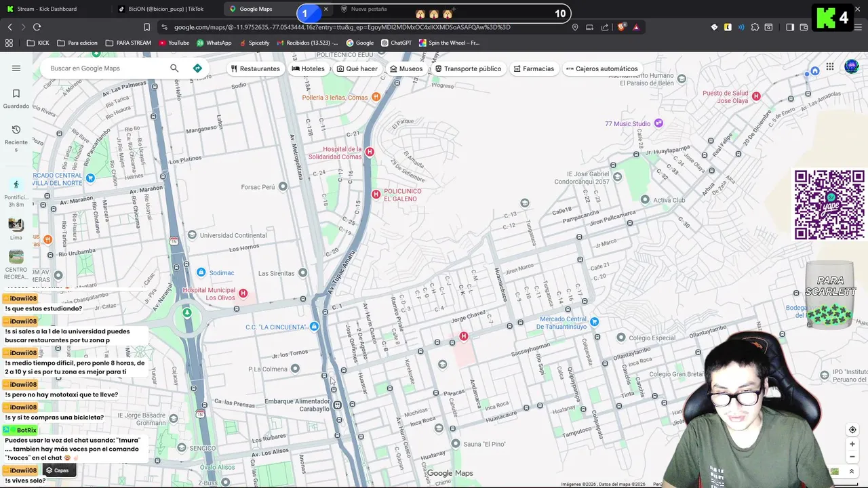Click the Sodimac shopping marker

click(x=201, y=272)
